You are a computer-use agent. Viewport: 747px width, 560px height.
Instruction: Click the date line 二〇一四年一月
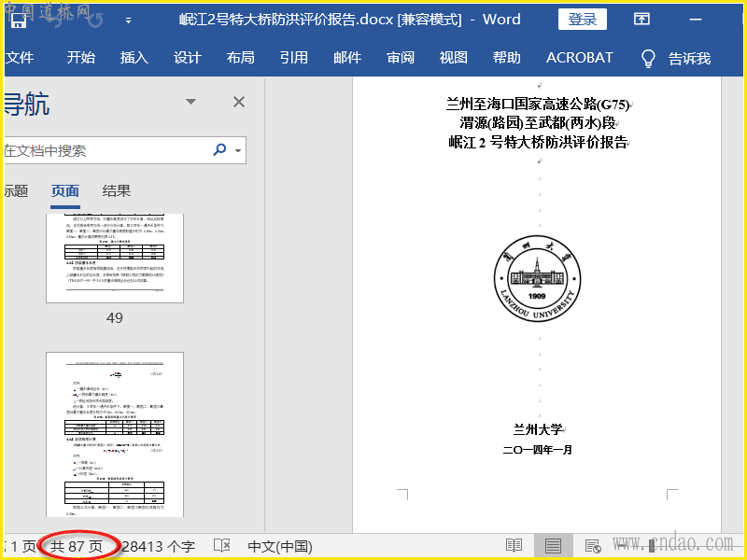pyautogui.click(x=538, y=450)
